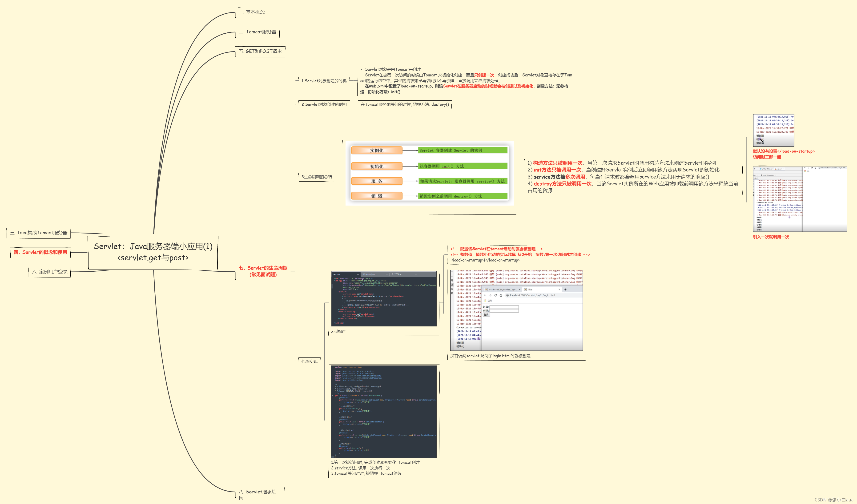This screenshot has height=504, width=857.
Task: Click the 登录 button in login form
Action: [x=486, y=315]
